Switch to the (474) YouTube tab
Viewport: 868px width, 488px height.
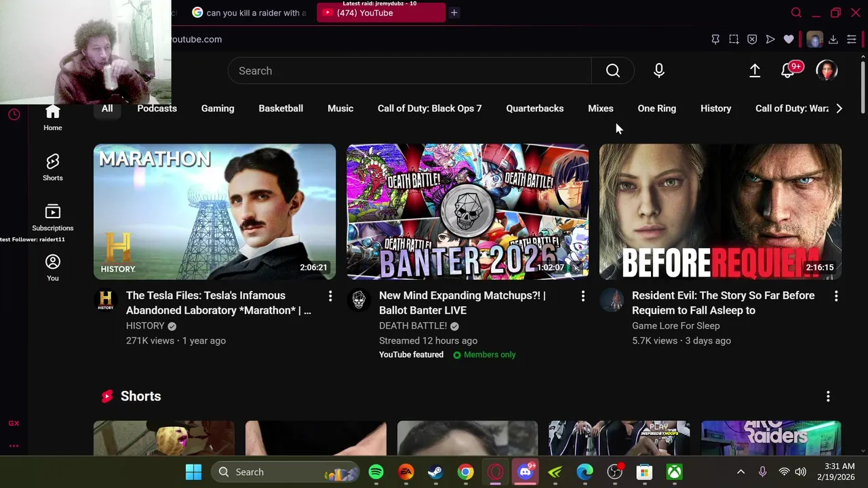click(381, 12)
